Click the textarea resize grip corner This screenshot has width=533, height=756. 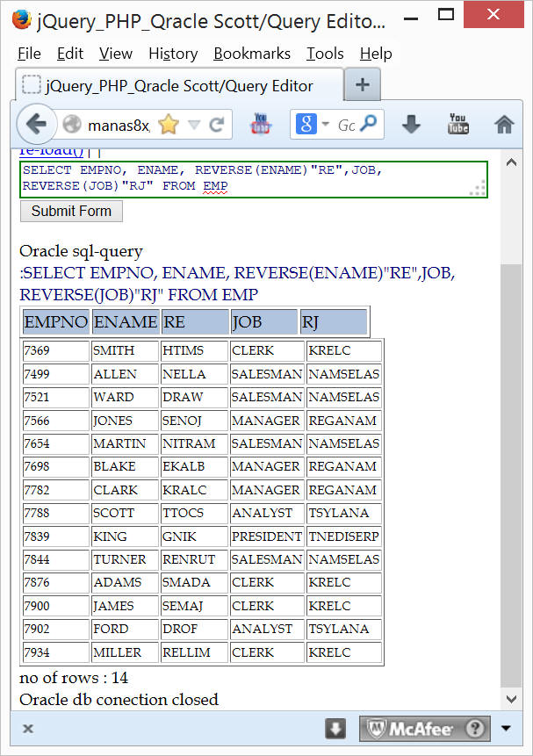click(x=478, y=189)
